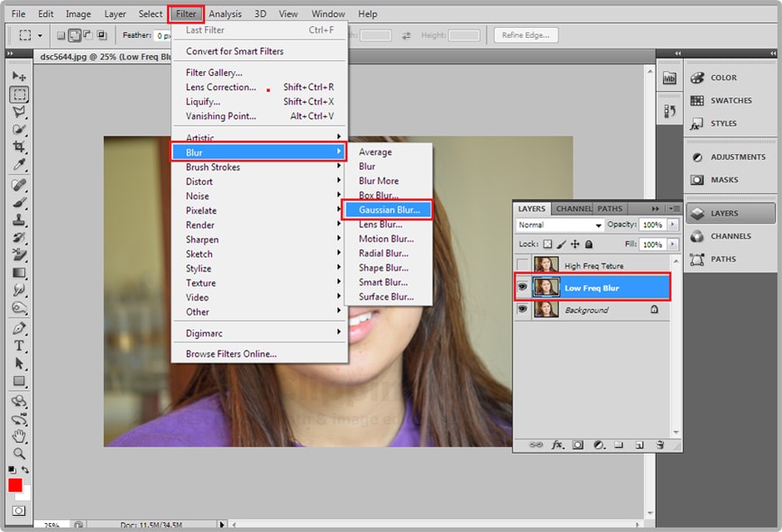This screenshot has height=532, width=782.
Task: Enable Lock transparent pixels
Action: (x=547, y=243)
